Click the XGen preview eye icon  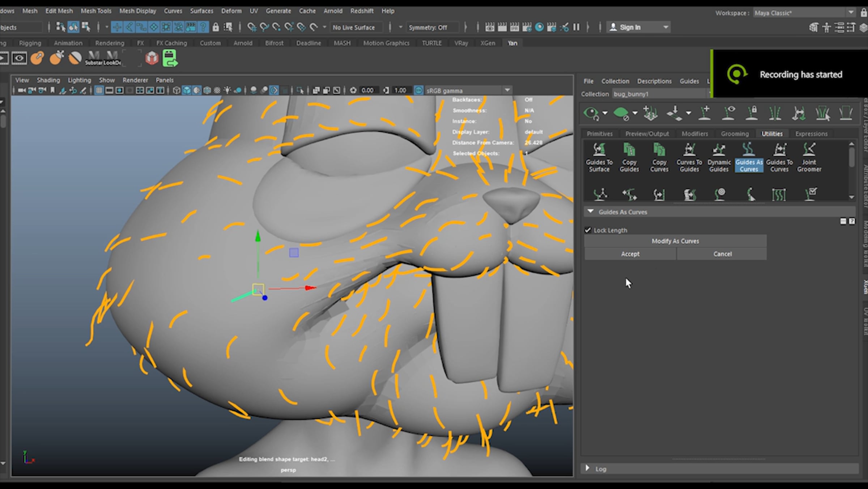click(x=591, y=114)
